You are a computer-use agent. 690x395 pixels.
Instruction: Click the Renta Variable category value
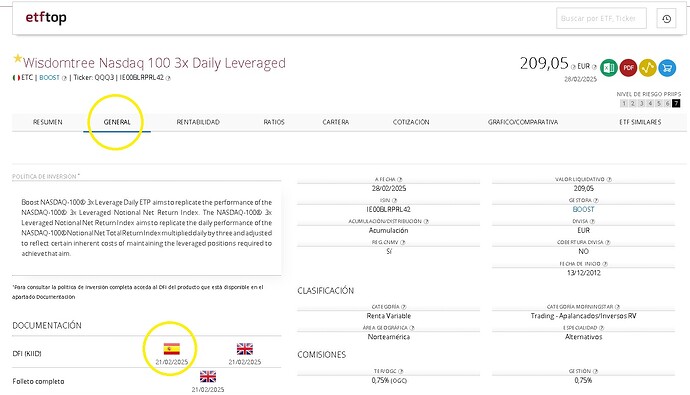pyautogui.click(x=389, y=316)
